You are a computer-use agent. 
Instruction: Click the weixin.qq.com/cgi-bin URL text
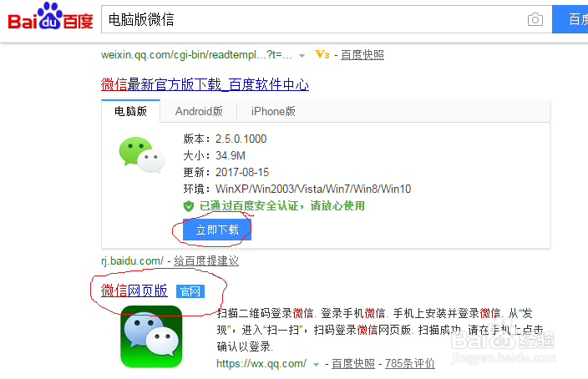196,55
